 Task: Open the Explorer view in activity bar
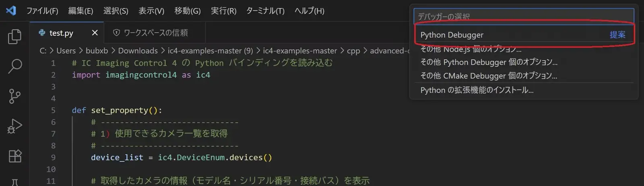[14, 37]
